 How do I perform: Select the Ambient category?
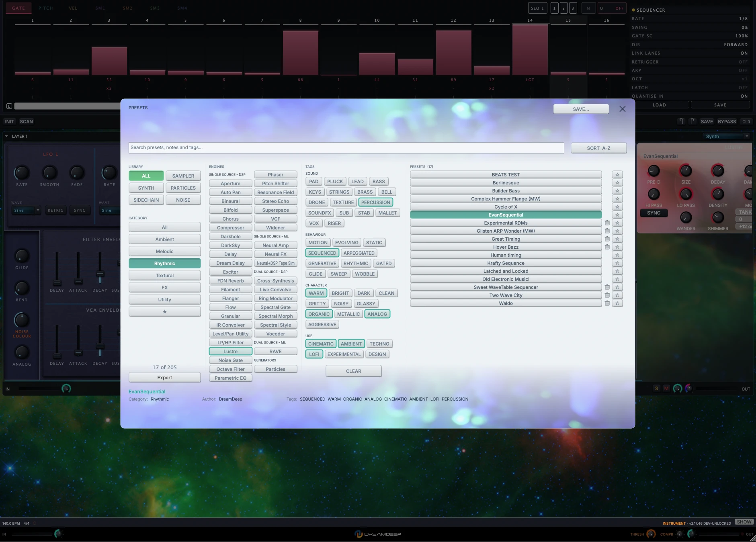[165, 239]
